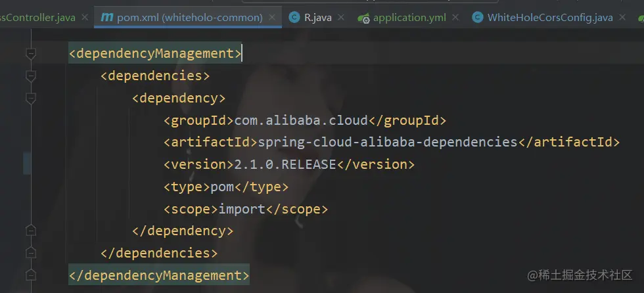Close the Controller.java tab
644x293 pixels.
85,18
